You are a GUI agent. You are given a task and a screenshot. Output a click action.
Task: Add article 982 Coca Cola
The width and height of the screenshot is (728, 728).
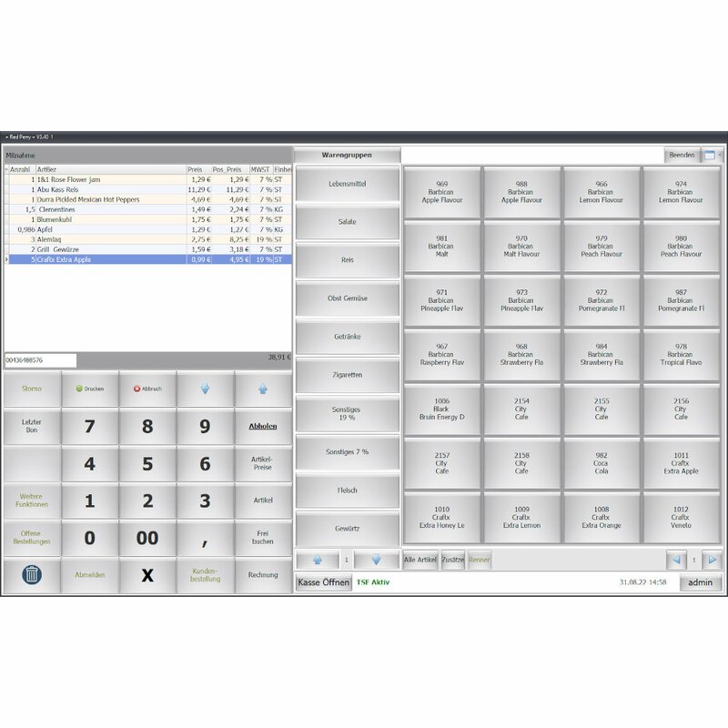tap(602, 463)
